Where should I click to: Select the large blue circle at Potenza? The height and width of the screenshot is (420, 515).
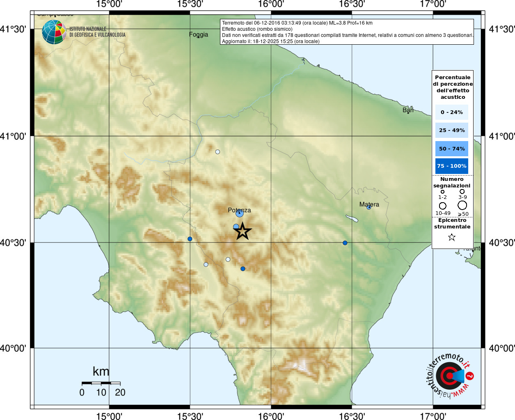(240, 213)
